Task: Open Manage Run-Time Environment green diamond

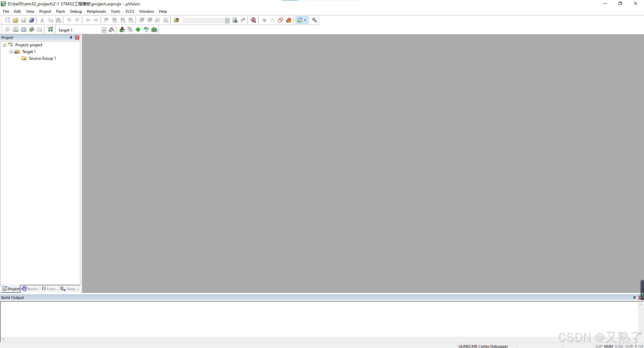Action: pos(138,30)
